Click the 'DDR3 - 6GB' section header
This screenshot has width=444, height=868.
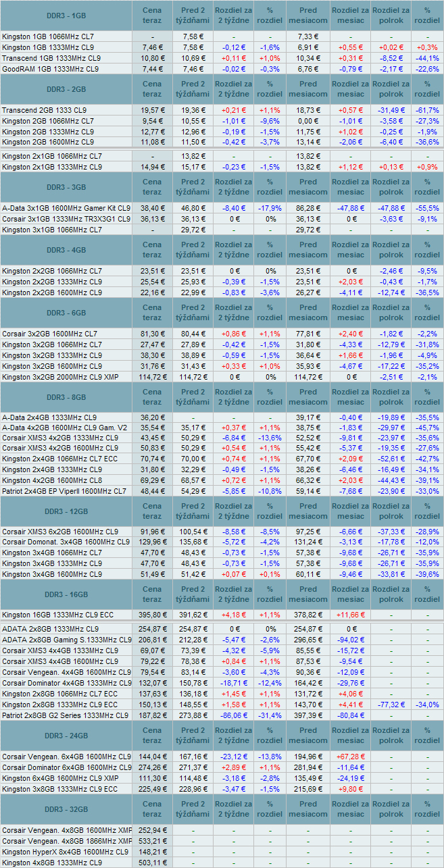(x=66, y=313)
